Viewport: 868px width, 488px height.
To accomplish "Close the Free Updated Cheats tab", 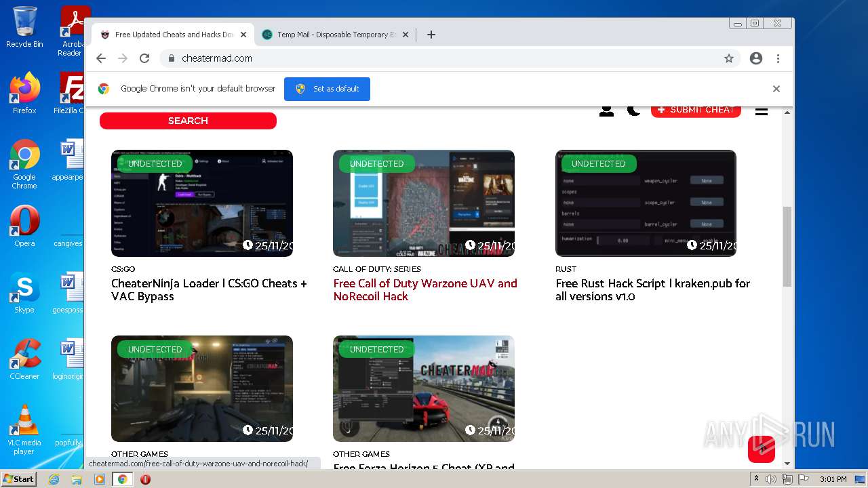I will click(x=243, y=35).
